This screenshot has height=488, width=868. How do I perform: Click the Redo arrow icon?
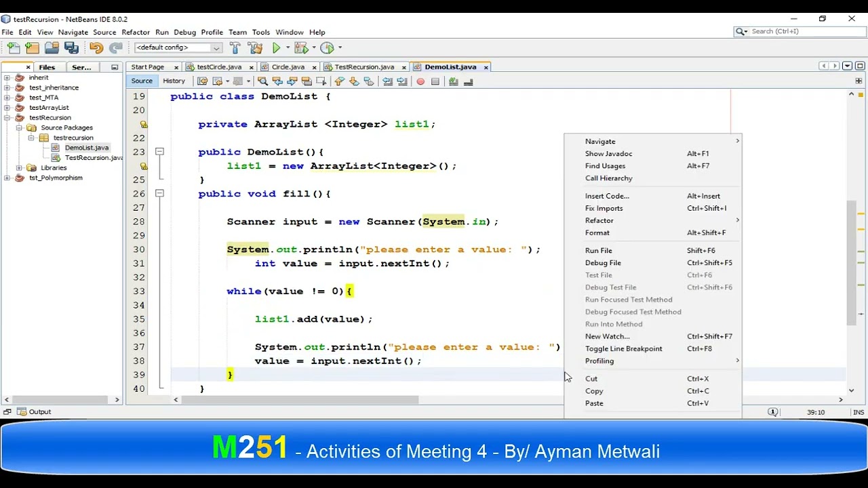pyautogui.click(x=116, y=47)
